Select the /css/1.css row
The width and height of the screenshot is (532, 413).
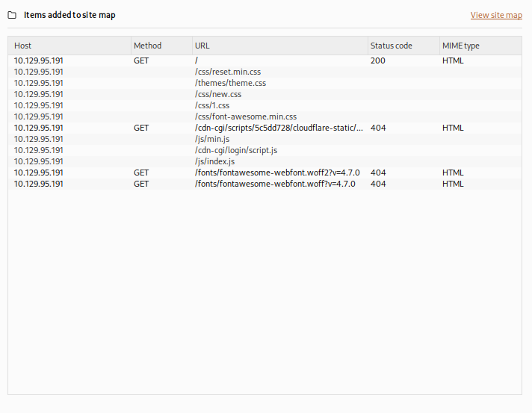pyautogui.click(x=265, y=105)
